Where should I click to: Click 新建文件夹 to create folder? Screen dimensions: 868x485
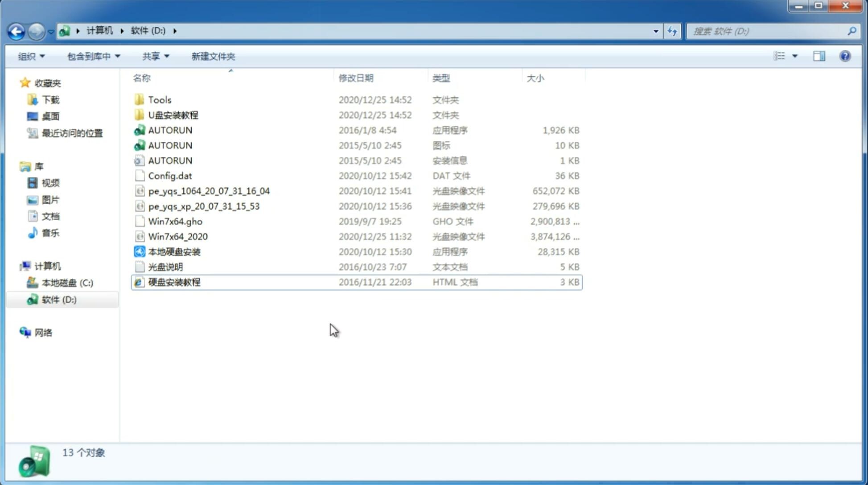coord(213,56)
